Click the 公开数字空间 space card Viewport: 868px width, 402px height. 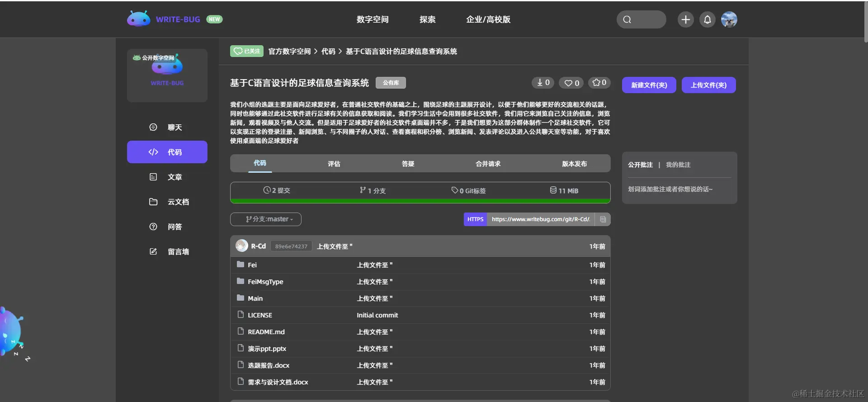pos(167,75)
